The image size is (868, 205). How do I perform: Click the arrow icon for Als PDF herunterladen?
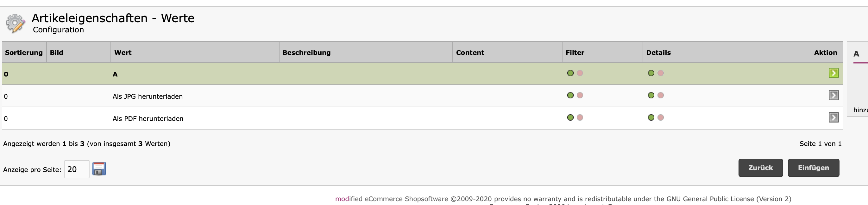(833, 117)
